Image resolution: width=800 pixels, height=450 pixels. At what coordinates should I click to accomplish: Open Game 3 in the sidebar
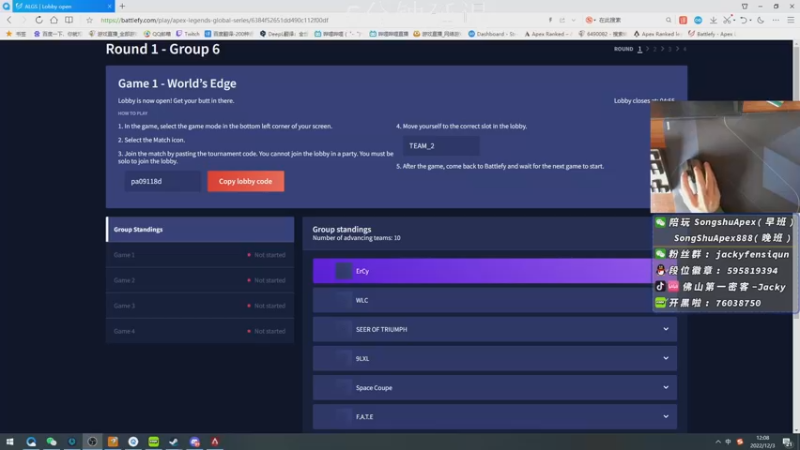[x=200, y=306]
